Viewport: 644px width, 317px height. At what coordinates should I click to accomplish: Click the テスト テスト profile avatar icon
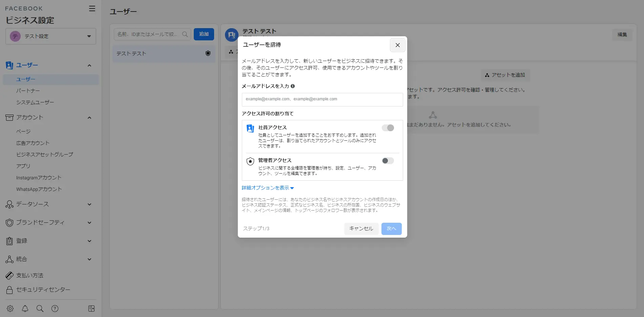[x=232, y=35]
